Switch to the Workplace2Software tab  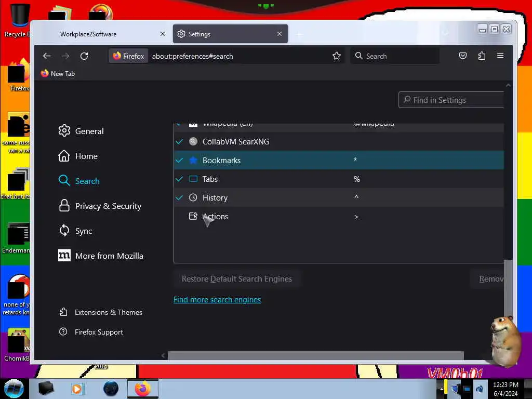click(102, 34)
